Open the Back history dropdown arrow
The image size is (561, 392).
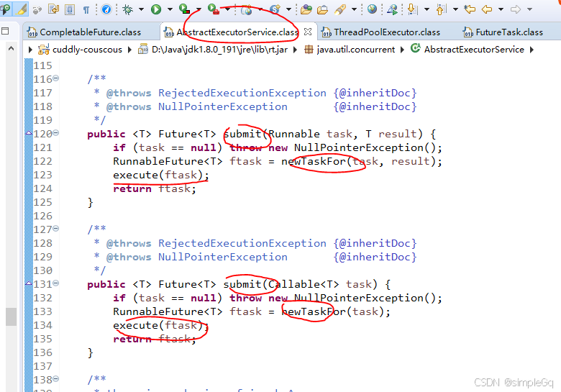click(x=501, y=9)
